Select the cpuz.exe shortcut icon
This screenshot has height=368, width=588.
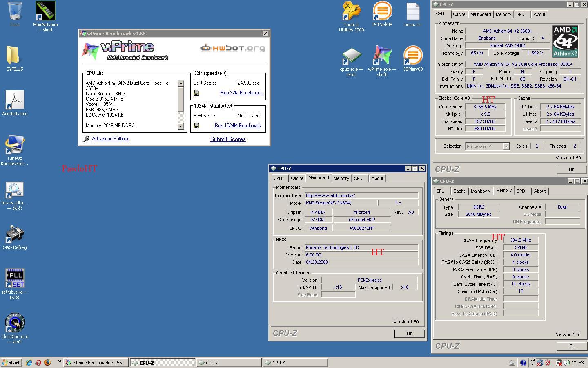click(x=351, y=56)
